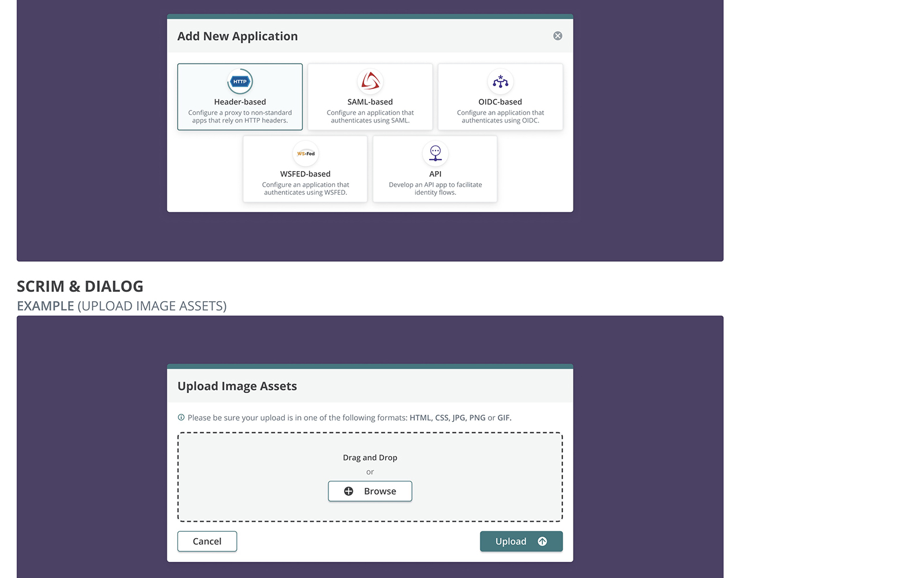Click the API app icon
The image size is (924, 578).
(435, 153)
